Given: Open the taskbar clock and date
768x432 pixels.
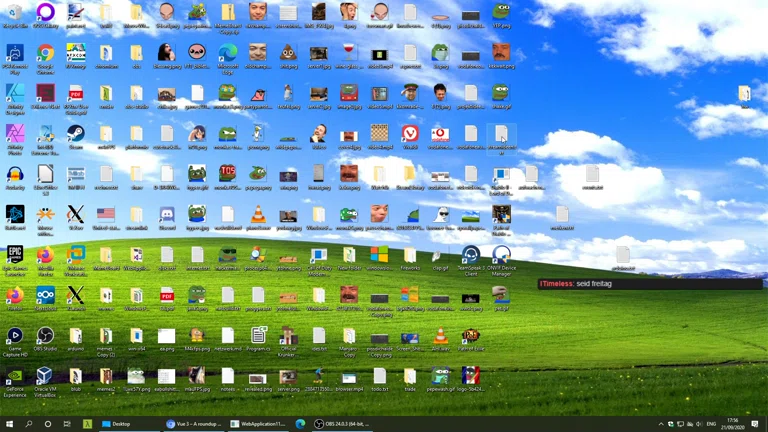Looking at the screenshot, I should pos(733,424).
